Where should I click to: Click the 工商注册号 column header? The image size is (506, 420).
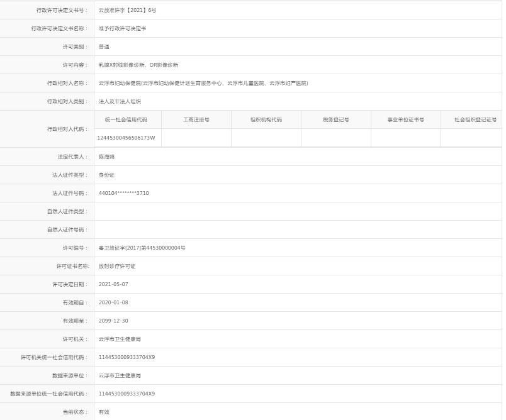(197, 118)
